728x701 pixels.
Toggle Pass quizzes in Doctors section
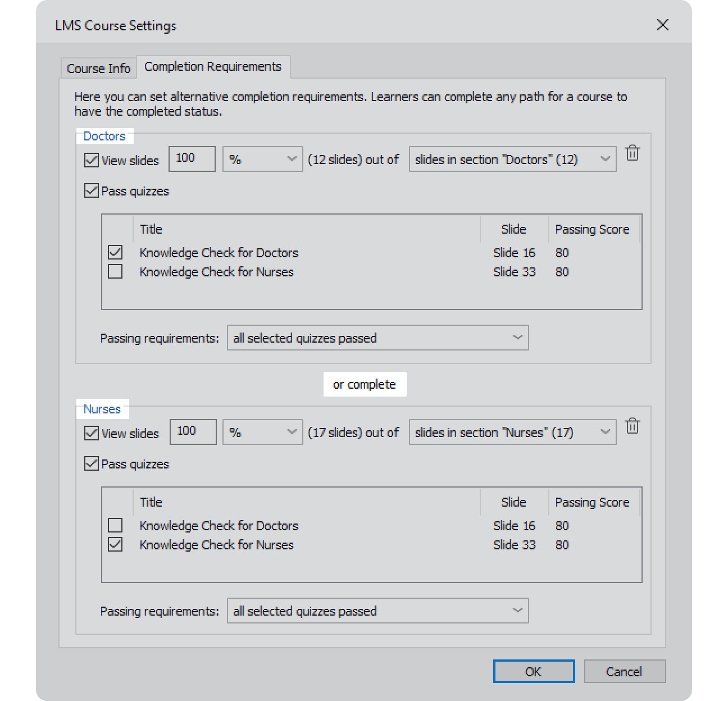(92, 191)
